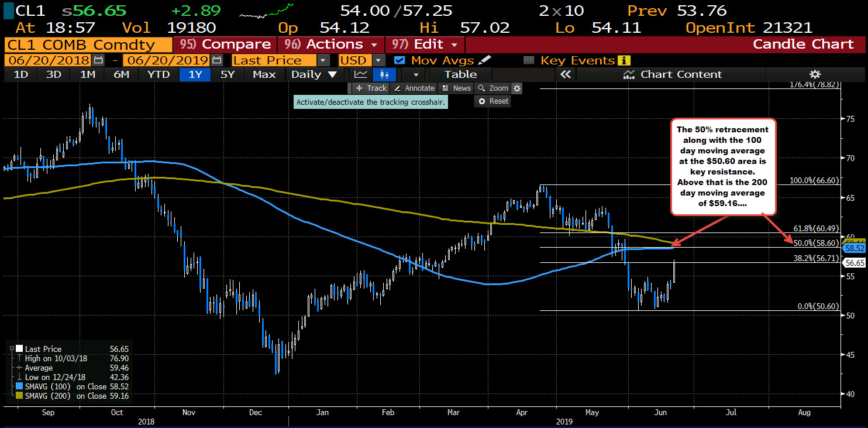This screenshot has height=428, width=868.
Task: Activate the Zoom magnifier tool
Action: 493,88
